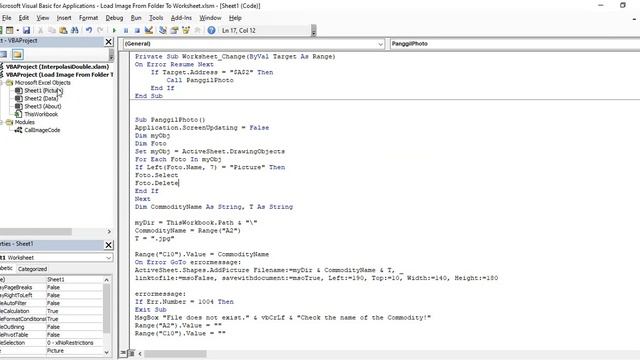Open the Insert menu
This screenshot has height=360, width=640.
[x=64, y=18]
